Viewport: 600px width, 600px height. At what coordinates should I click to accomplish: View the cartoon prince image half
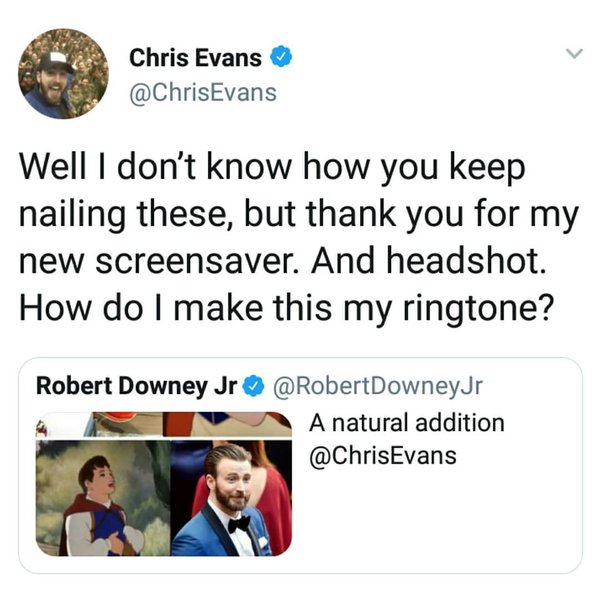click(103, 498)
